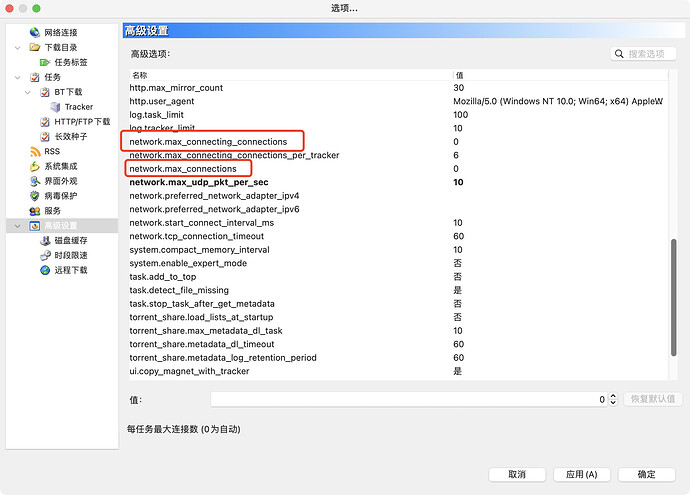Click the 界面外观 appearance icon
Image resolution: width=690 pixels, height=495 pixels.
35,181
